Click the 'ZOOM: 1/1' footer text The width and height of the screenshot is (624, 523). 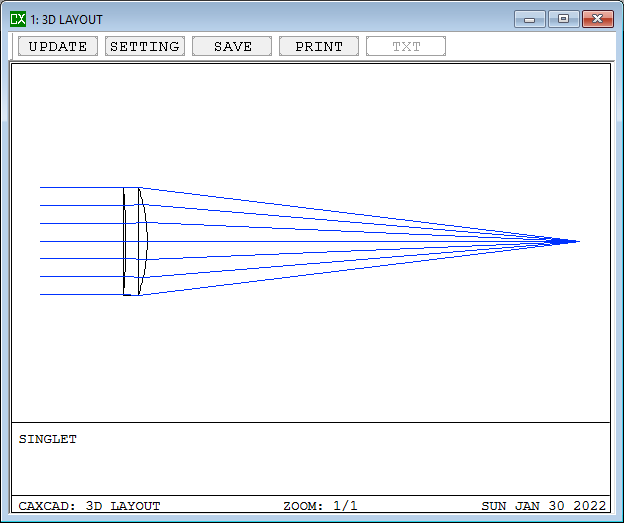[x=320, y=506]
